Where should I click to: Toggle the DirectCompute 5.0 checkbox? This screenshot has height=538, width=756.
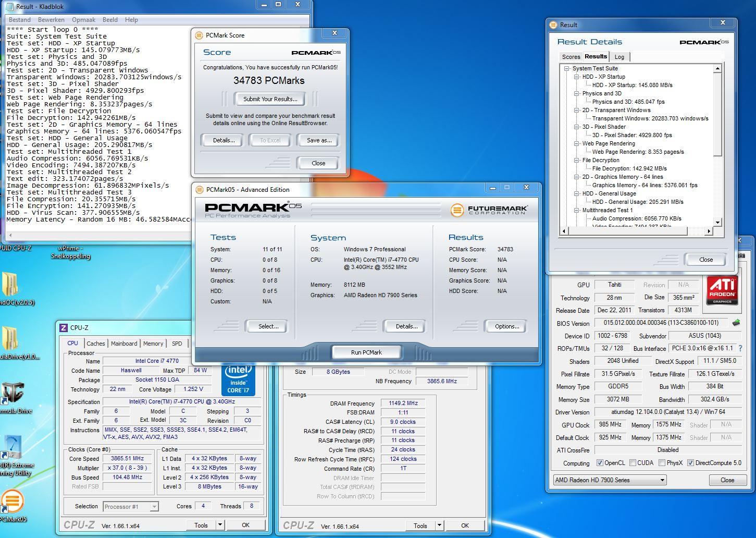click(690, 463)
